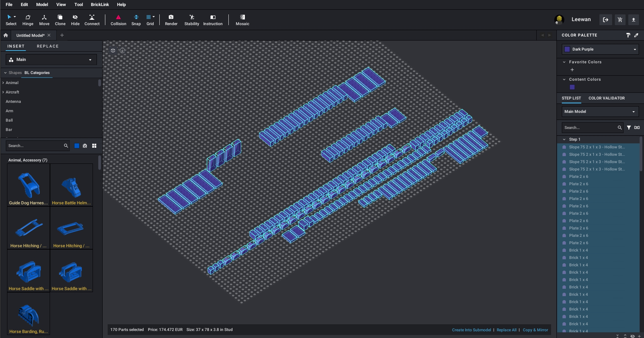The width and height of the screenshot is (644, 338).
Task: Toggle Snap mode
Action: [x=136, y=20]
